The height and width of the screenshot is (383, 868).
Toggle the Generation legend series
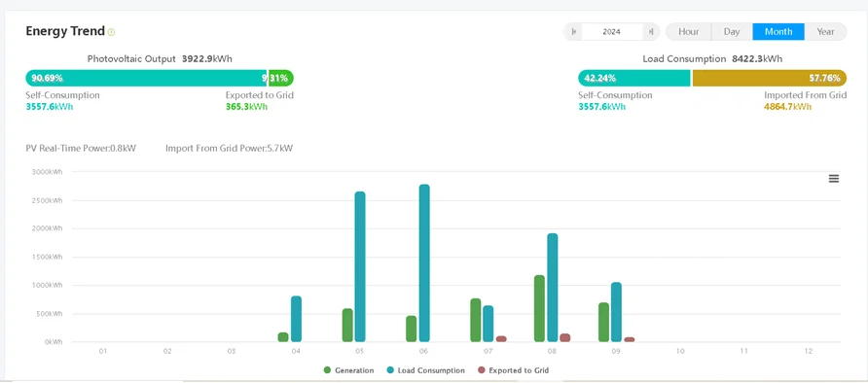348,370
